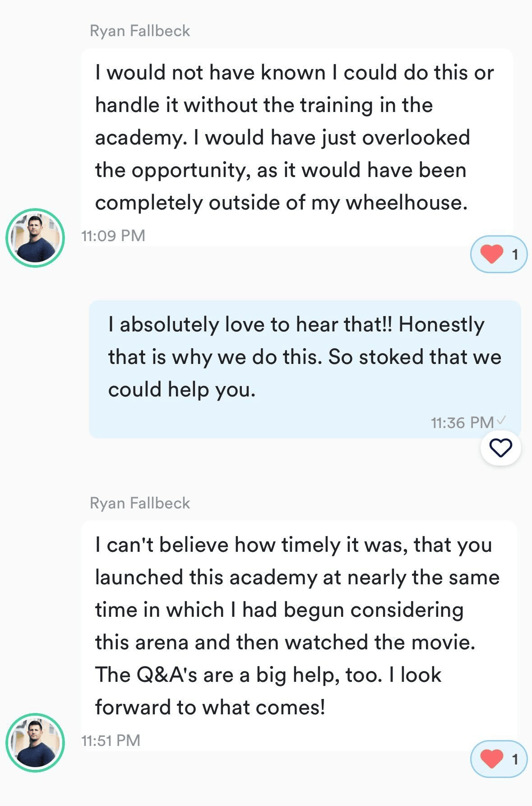Click "forward to what comes!" in the last message

coord(210,707)
